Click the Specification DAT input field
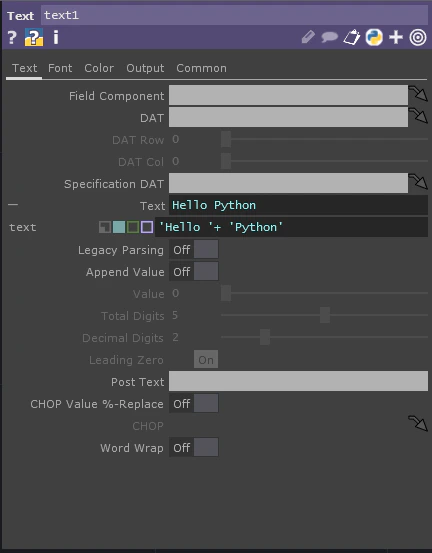 pos(288,183)
